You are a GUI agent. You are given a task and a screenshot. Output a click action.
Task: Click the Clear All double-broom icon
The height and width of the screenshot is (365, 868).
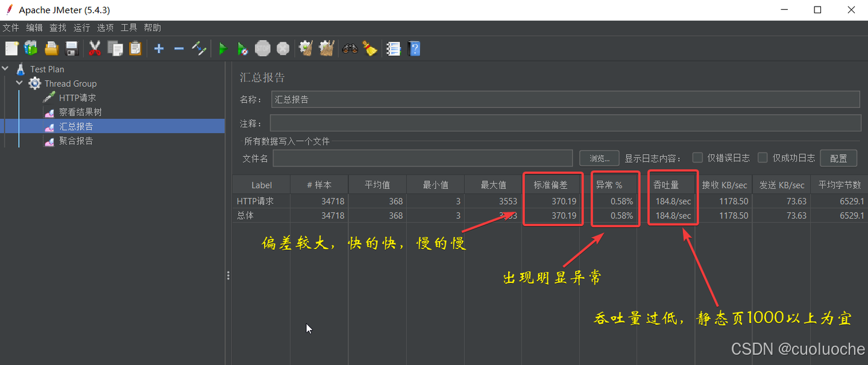coord(326,48)
